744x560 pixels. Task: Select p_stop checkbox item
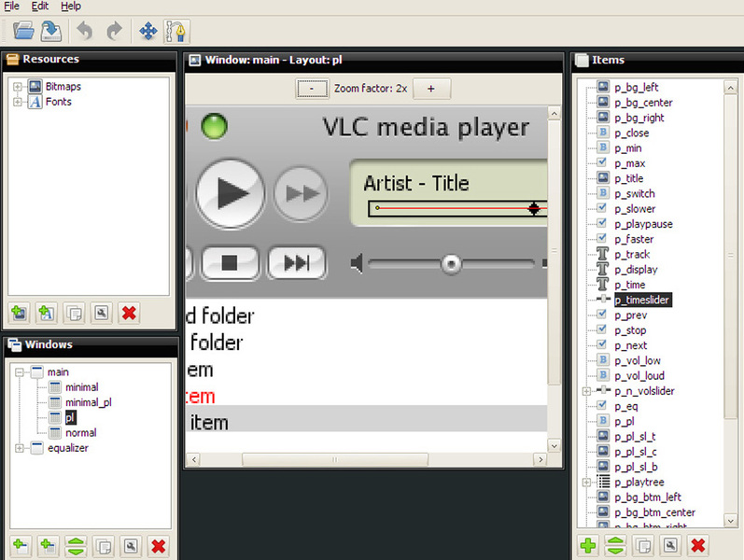click(630, 330)
